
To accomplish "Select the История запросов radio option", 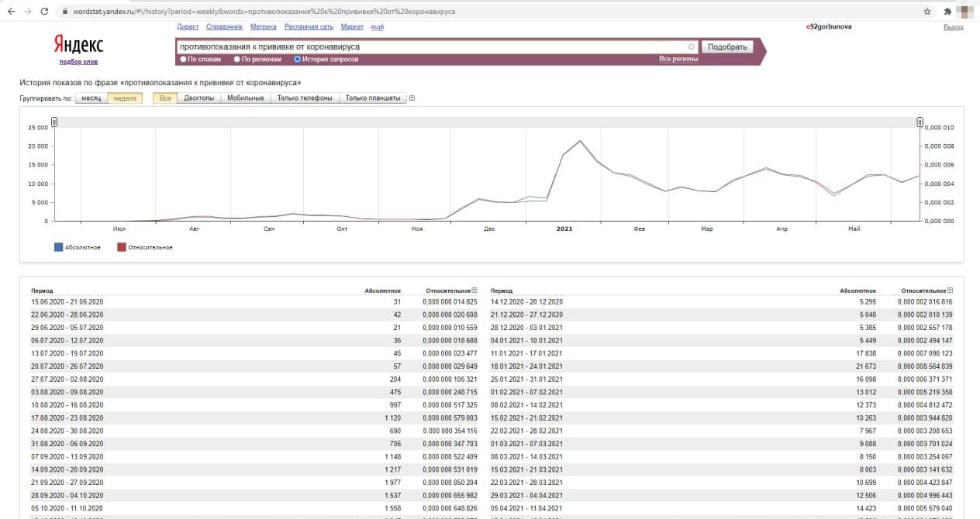I will click(x=298, y=59).
